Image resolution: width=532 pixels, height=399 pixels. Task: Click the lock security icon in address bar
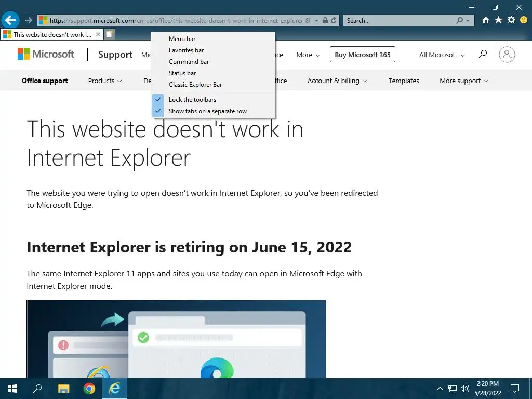(x=325, y=20)
